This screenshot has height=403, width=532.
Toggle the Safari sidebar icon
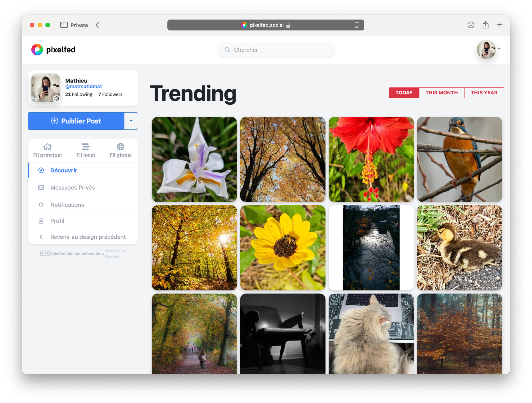pos(64,25)
